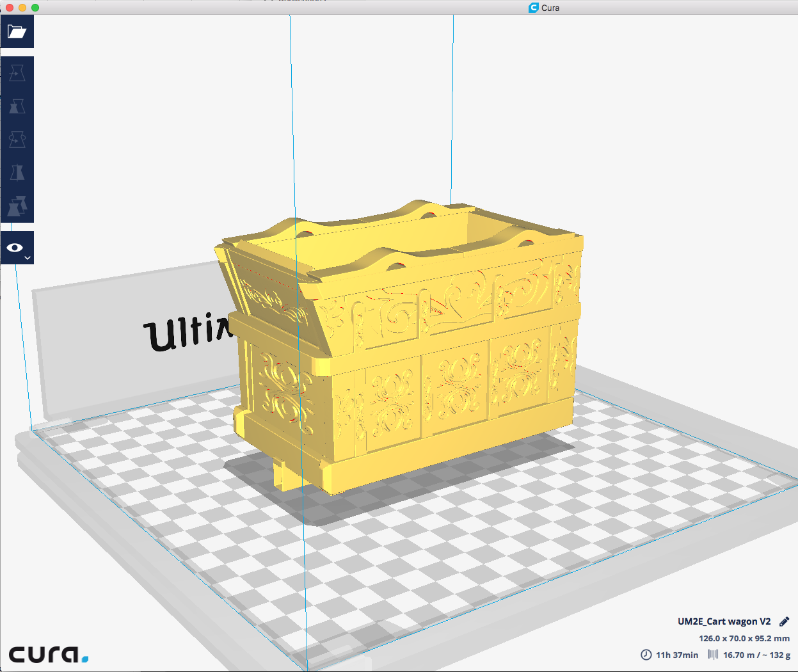Click the Cura logo in bottom corner
Screen dimensions: 798x672
tap(48, 654)
